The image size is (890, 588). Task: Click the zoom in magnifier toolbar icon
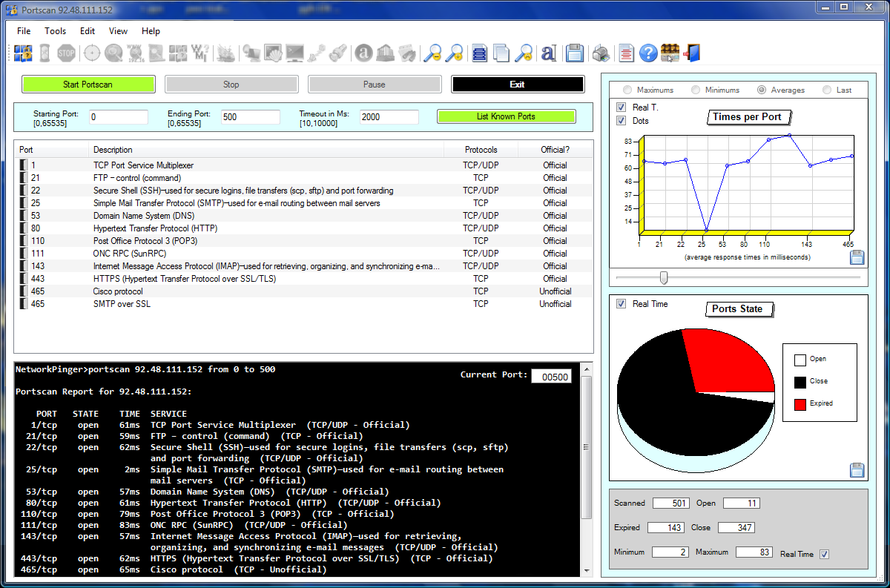(x=454, y=53)
